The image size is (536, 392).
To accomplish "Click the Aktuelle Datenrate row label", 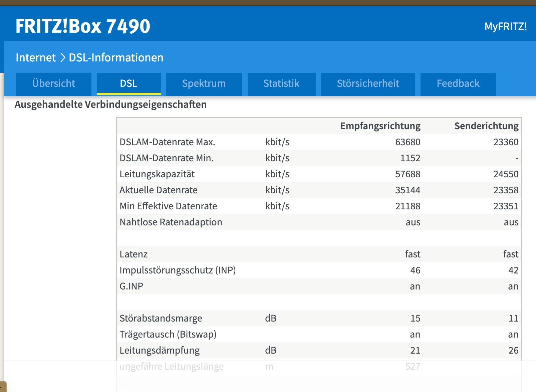I will coord(159,190).
